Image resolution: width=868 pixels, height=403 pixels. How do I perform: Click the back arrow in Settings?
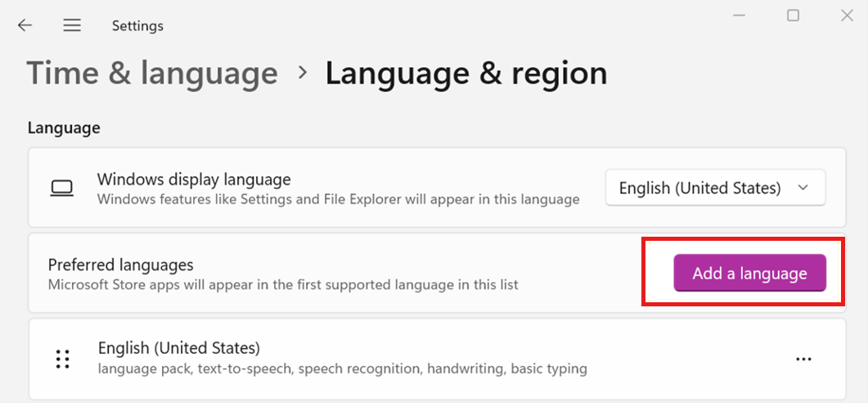25,25
